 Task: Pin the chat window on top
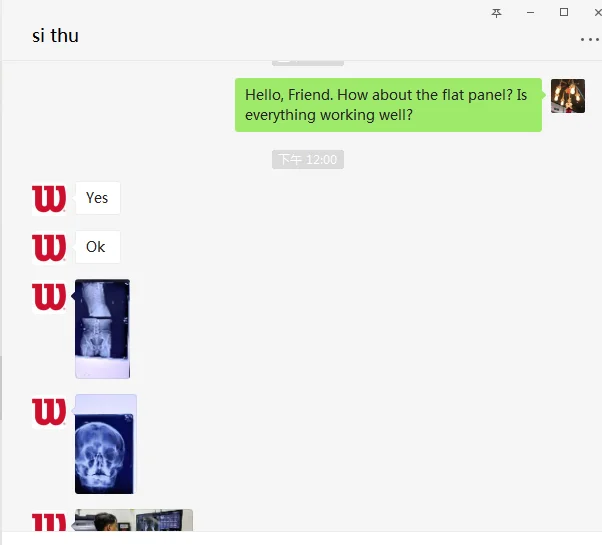click(x=496, y=13)
